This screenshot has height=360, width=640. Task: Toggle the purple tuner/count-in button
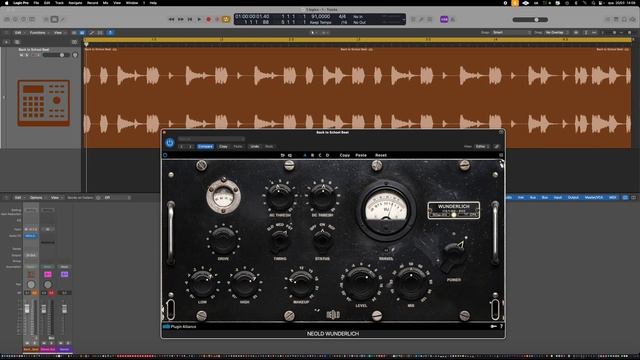444,19
